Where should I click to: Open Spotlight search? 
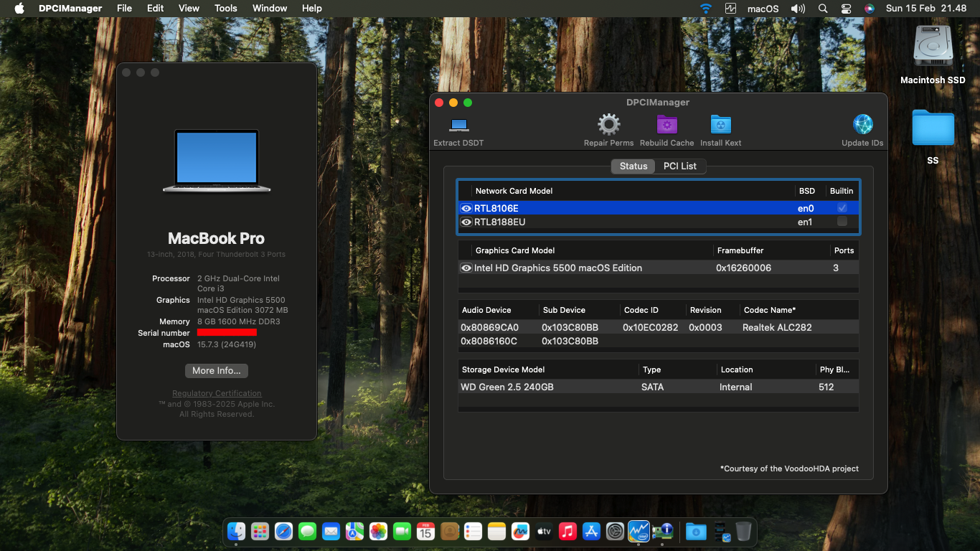click(x=823, y=8)
